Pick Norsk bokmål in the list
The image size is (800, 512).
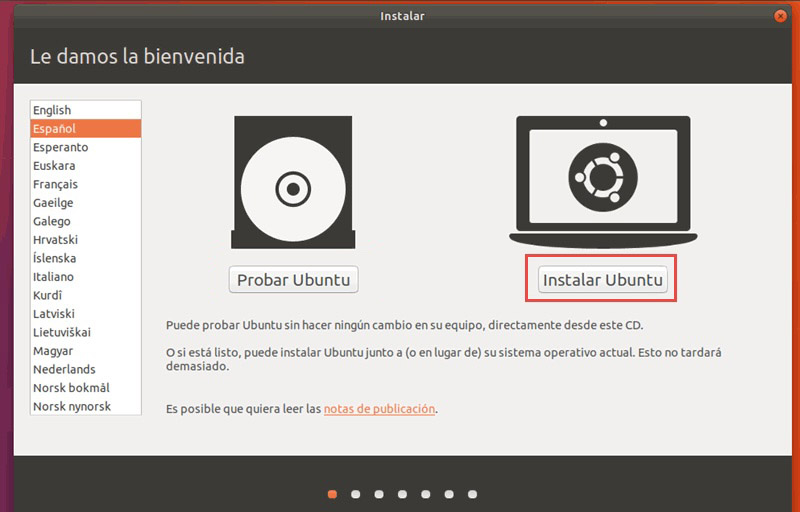86,388
